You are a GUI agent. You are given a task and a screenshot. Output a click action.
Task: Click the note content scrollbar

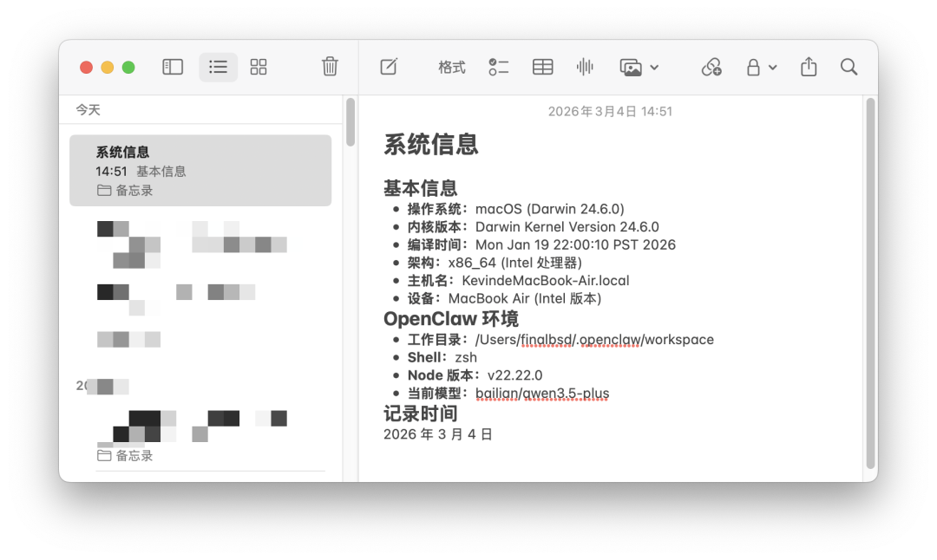(x=871, y=283)
